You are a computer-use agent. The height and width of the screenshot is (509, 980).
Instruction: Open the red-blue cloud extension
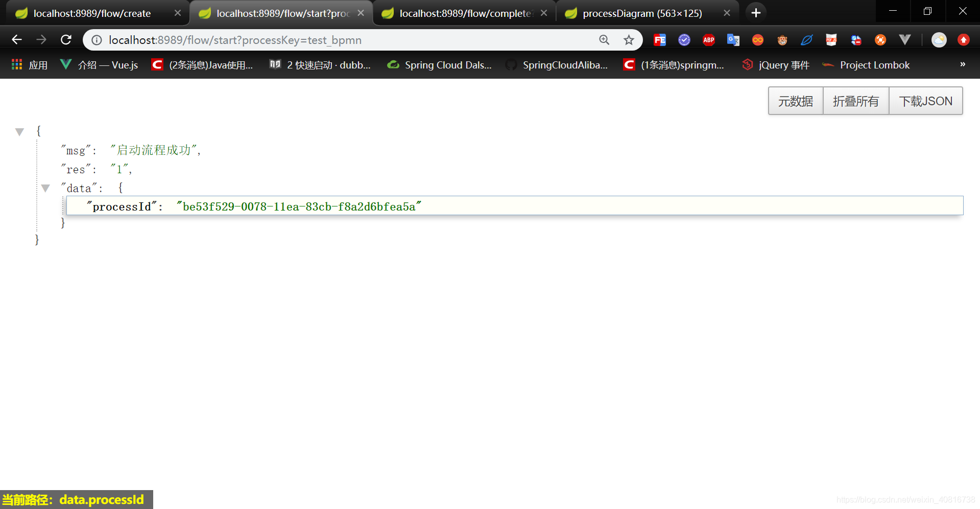coord(856,40)
